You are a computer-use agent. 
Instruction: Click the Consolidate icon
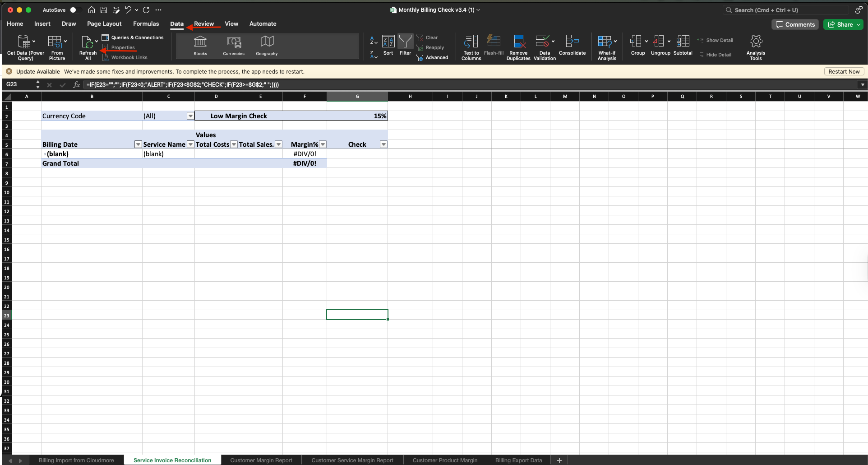(x=572, y=42)
